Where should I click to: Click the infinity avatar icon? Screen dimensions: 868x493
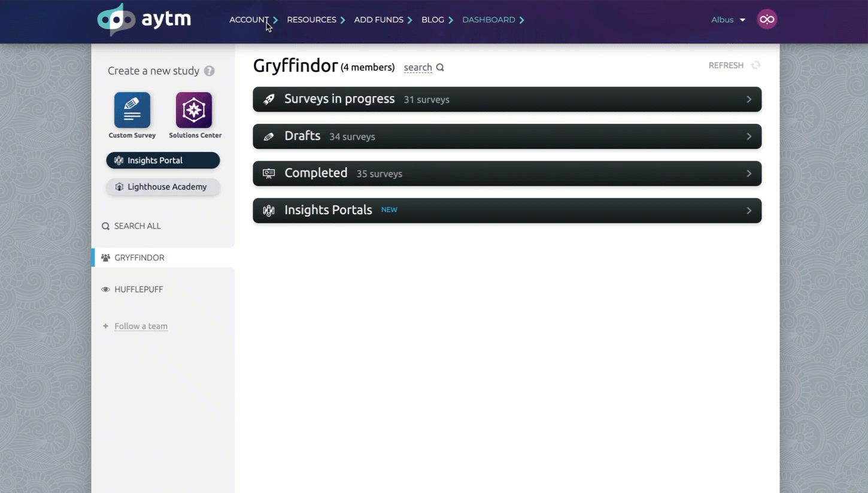click(767, 20)
